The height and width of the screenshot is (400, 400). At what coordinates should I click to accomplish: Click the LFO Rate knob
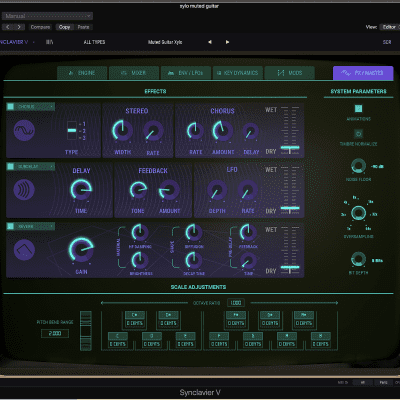[x=248, y=190]
